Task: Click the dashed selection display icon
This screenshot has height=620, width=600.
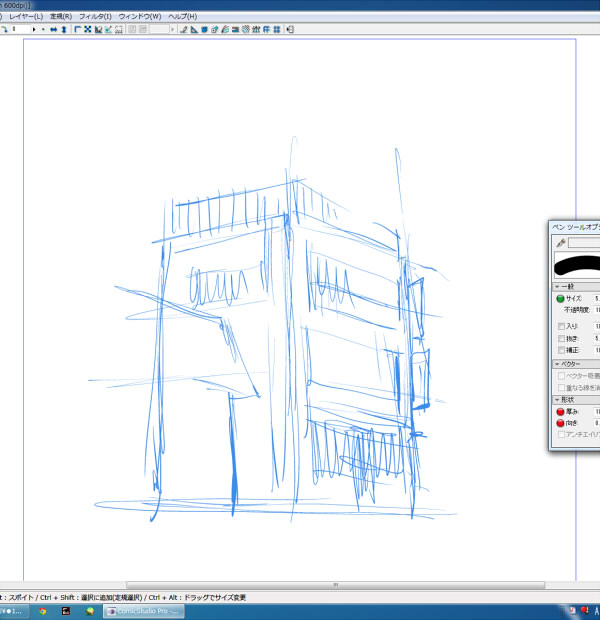Action: pyautogui.click(x=119, y=29)
